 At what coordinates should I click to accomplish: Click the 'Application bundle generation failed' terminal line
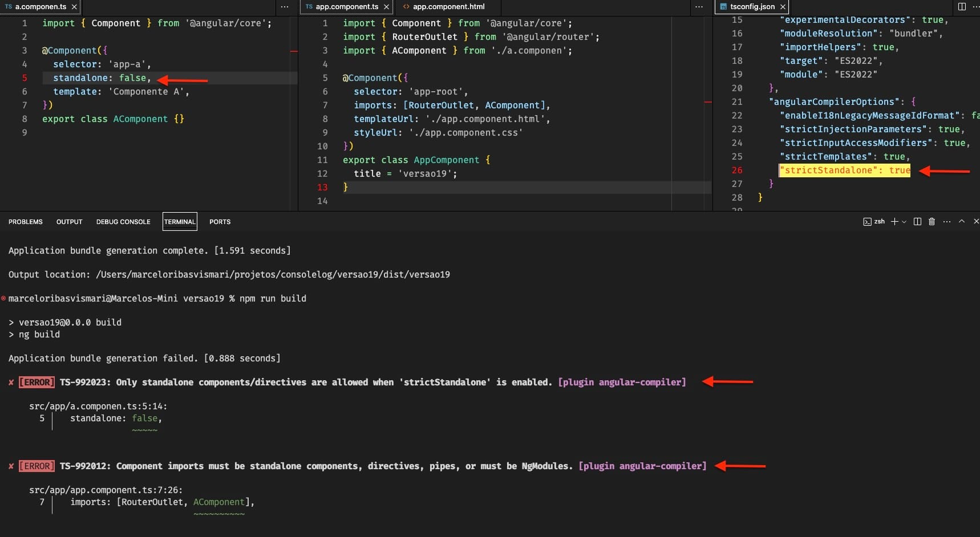pyautogui.click(x=144, y=359)
